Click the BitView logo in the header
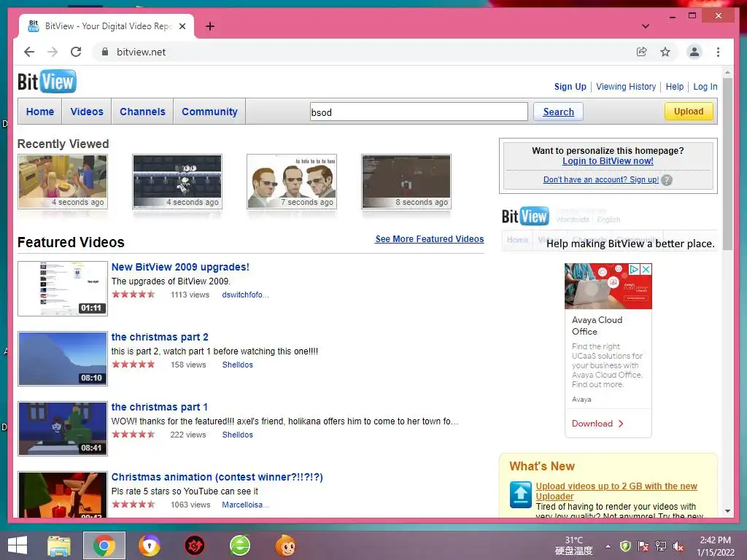 click(x=47, y=82)
